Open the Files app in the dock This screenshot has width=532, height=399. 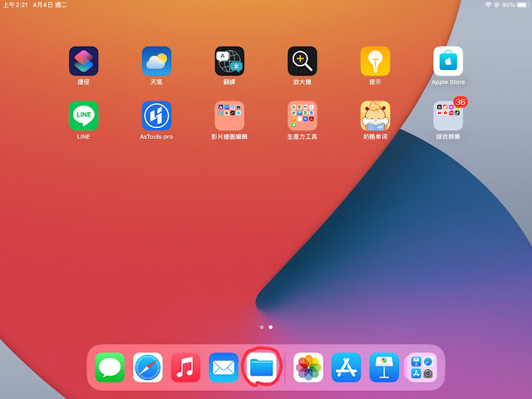coord(261,367)
